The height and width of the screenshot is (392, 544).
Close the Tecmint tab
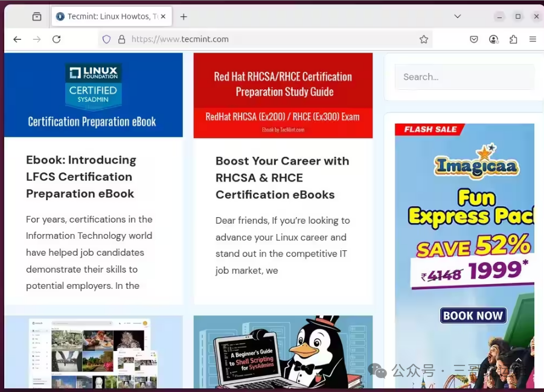click(x=163, y=17)
